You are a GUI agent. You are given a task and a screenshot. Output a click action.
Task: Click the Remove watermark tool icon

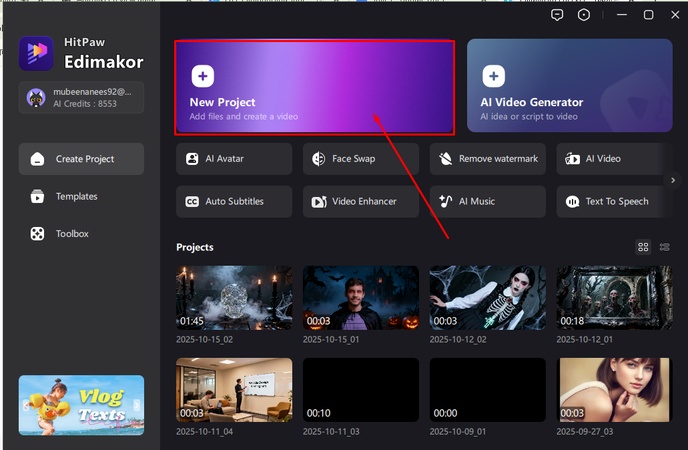pos(446,159)
